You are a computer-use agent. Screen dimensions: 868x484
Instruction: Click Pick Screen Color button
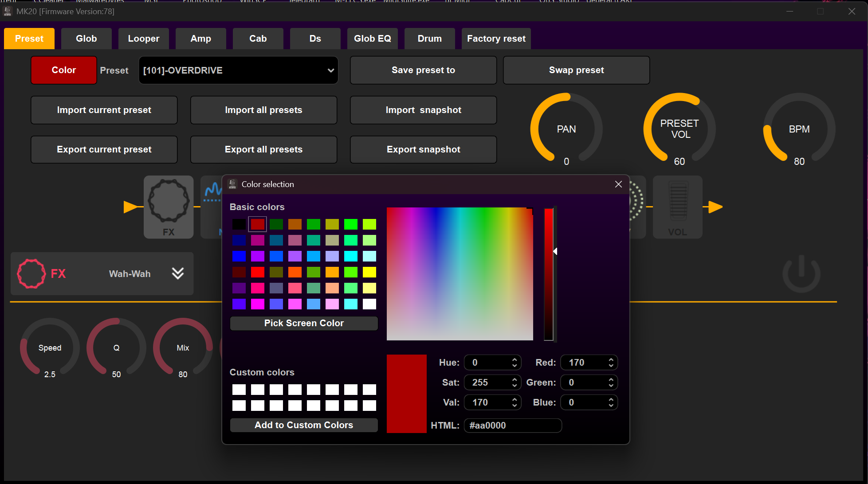pos(304,323)
